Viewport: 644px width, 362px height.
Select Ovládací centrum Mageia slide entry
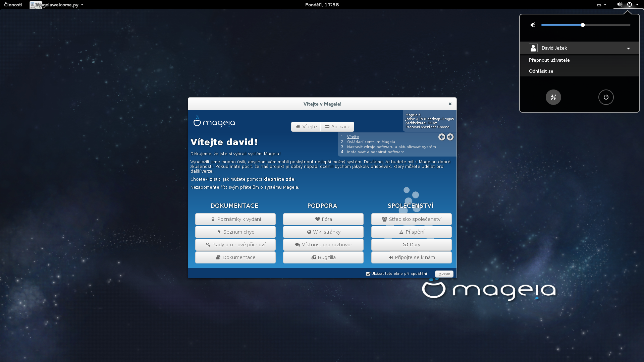click(371, 142)
